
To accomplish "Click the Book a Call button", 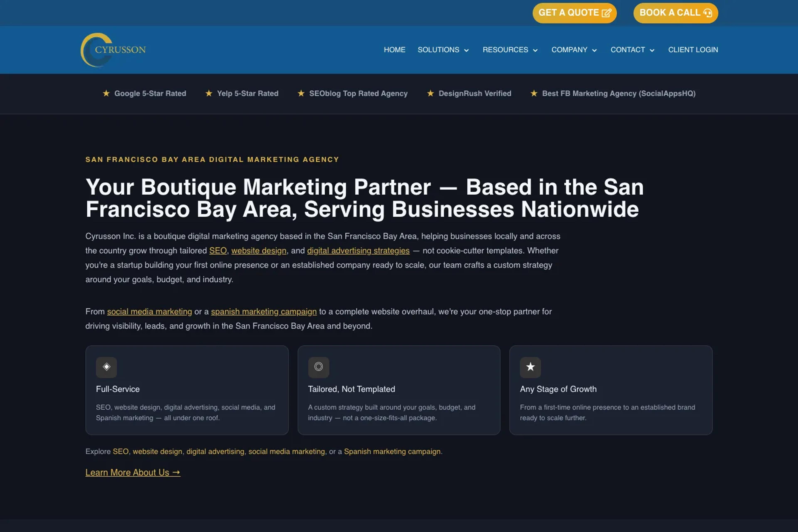I will pos(676,13).
